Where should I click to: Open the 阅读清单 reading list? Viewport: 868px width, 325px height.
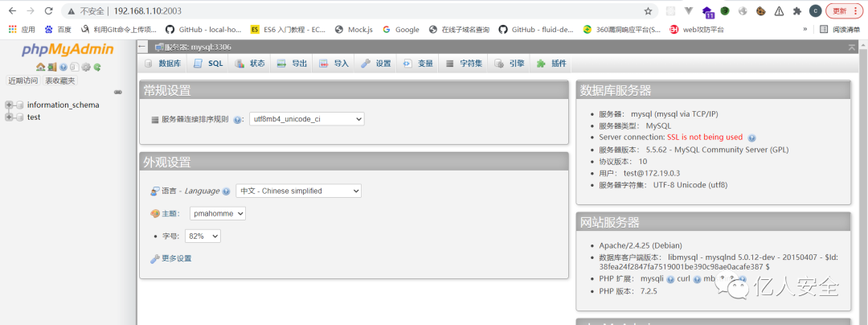[x=840, y=29]
